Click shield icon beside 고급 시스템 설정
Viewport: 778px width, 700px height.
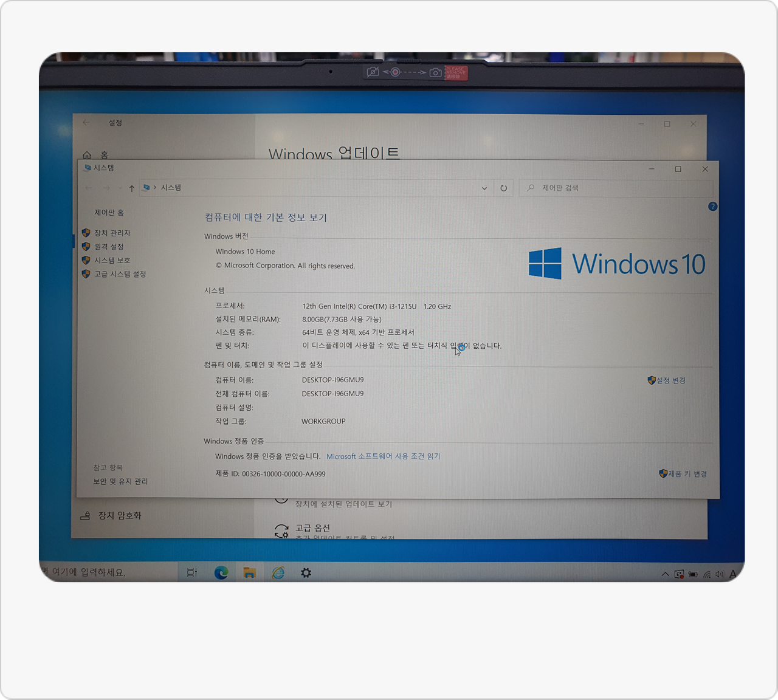coord(86,274)
